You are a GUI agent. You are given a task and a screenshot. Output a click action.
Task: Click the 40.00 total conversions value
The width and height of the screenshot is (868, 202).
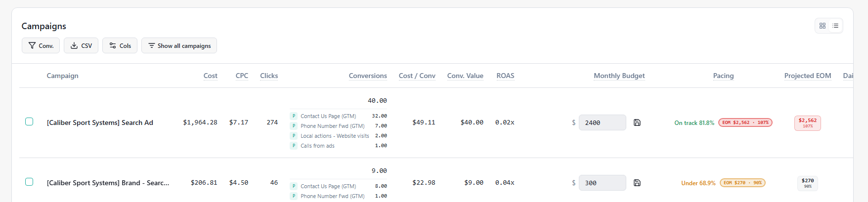tap(377, 101)
